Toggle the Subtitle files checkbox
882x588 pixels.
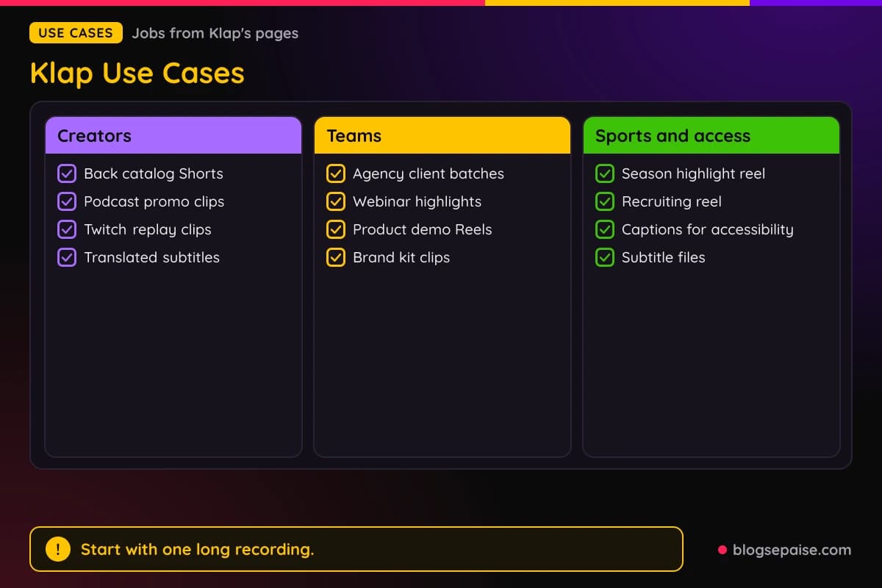[605, 257]
